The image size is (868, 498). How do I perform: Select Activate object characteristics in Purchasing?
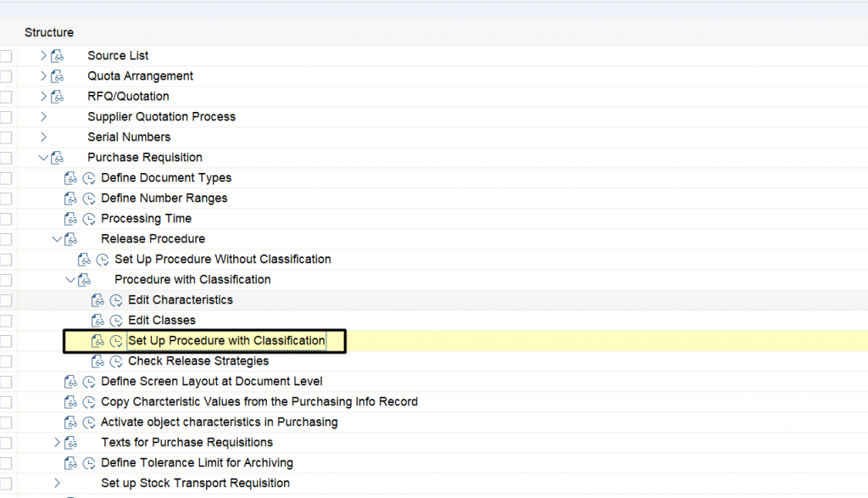click(x=220, y=422)
